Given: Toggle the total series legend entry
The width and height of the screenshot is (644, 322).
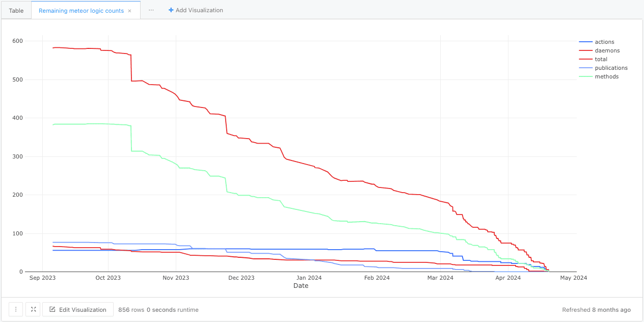Looking at the screenshot, I should point(601,59).
